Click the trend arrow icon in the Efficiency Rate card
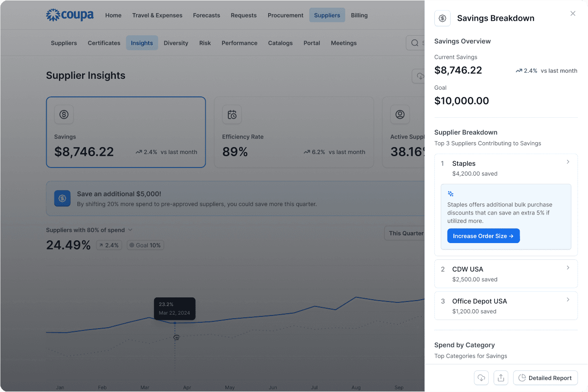The width and height of the screenshot is (588, 392). tap(307, 152)
